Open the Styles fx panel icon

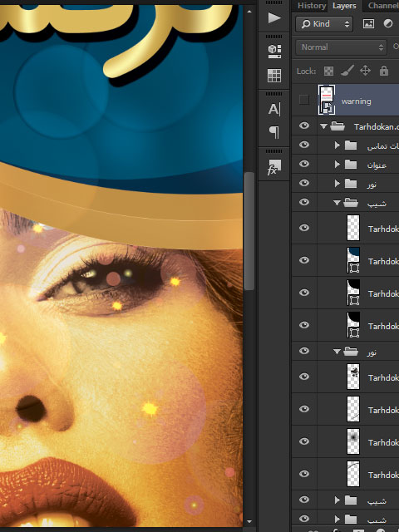(274, 167)
